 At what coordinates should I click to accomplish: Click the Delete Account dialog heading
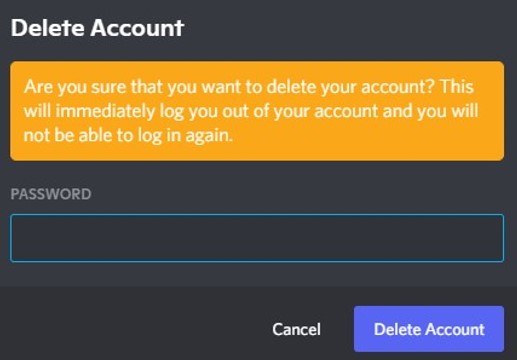click(97, 28)
